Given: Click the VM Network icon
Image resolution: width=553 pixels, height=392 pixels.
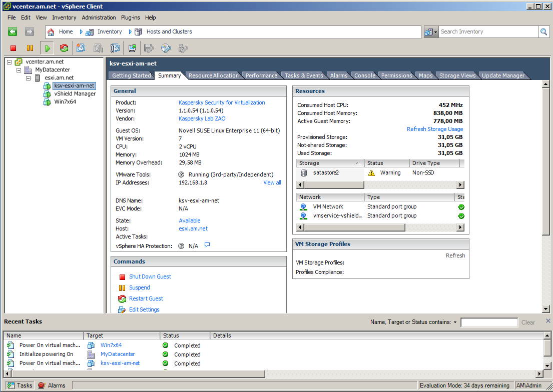Looking at the screenshot, I should (303, 207).
